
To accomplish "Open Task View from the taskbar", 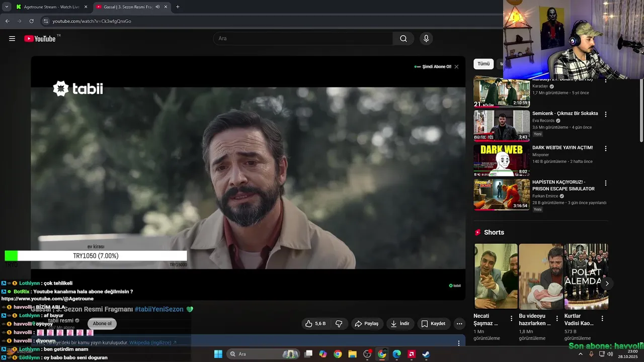I will 308,354.
